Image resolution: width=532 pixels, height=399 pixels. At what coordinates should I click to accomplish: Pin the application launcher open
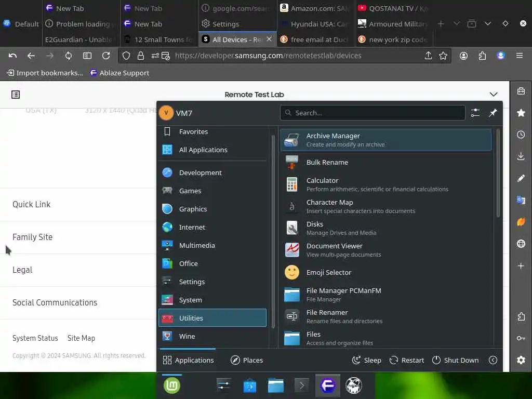point(493,113)
